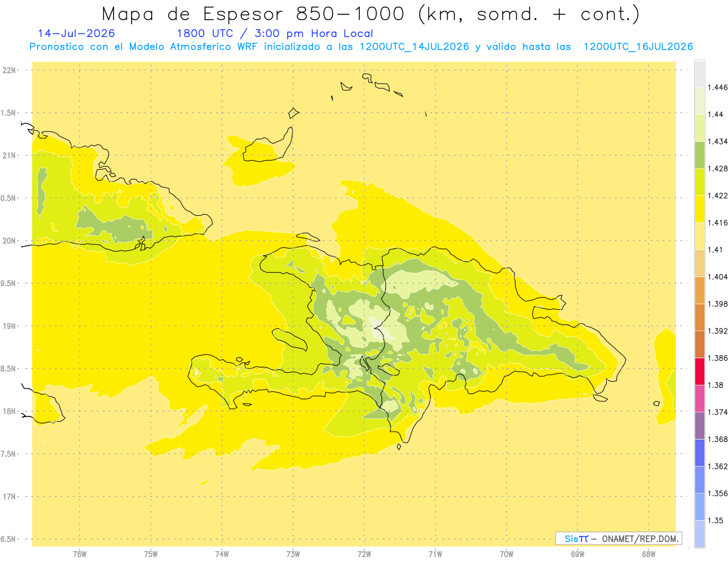This screenshot has width=728, height=562.
Task: Pick the lightest blue legend swatch below 1.35
Action: point(699,534)
